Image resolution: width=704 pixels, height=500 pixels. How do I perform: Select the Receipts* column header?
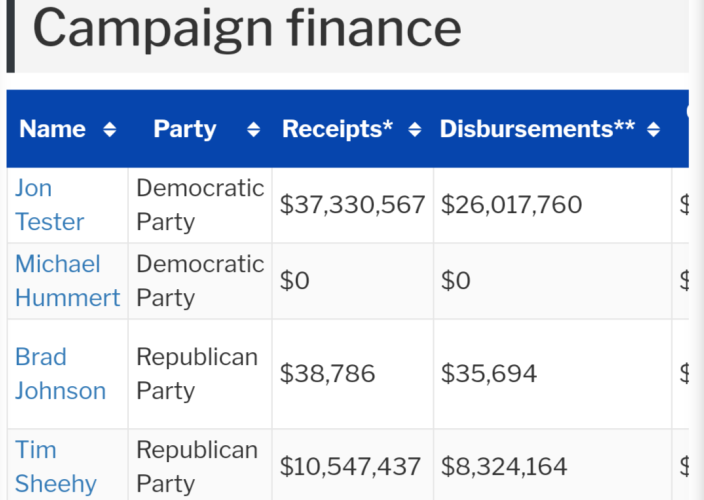point(338,129)
